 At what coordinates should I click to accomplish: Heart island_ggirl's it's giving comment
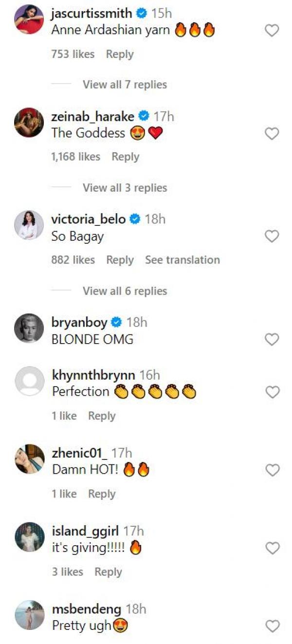click(272, 548)
